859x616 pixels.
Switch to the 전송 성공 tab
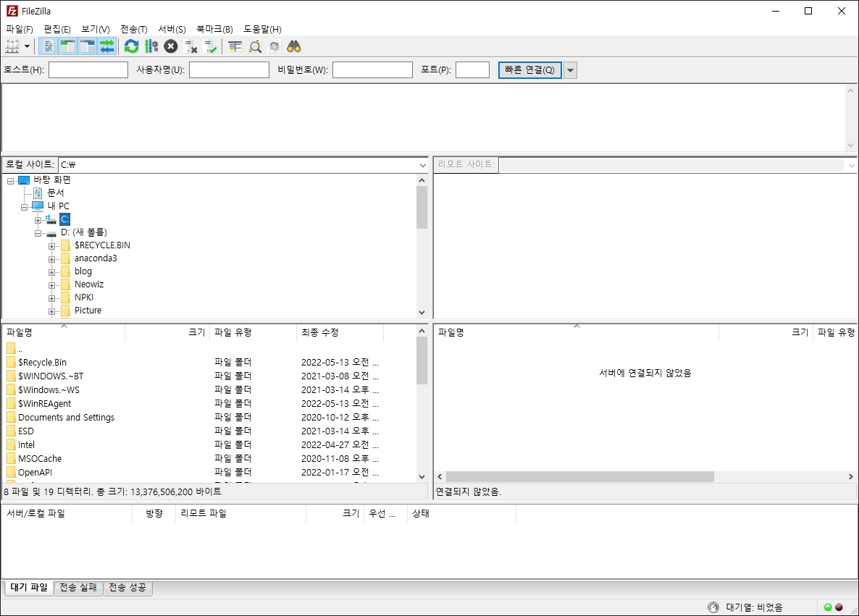pos(127,588)
